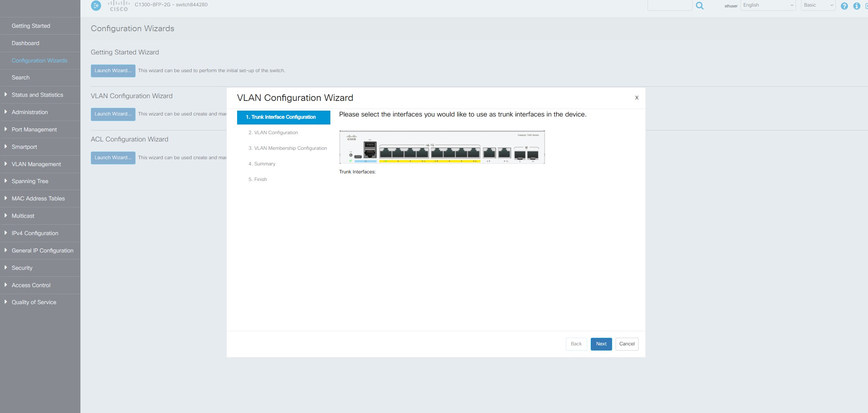Click the Next button
The height and width of the screenshot is (413, 868).
pyautogui.click(x=601, y=344)
